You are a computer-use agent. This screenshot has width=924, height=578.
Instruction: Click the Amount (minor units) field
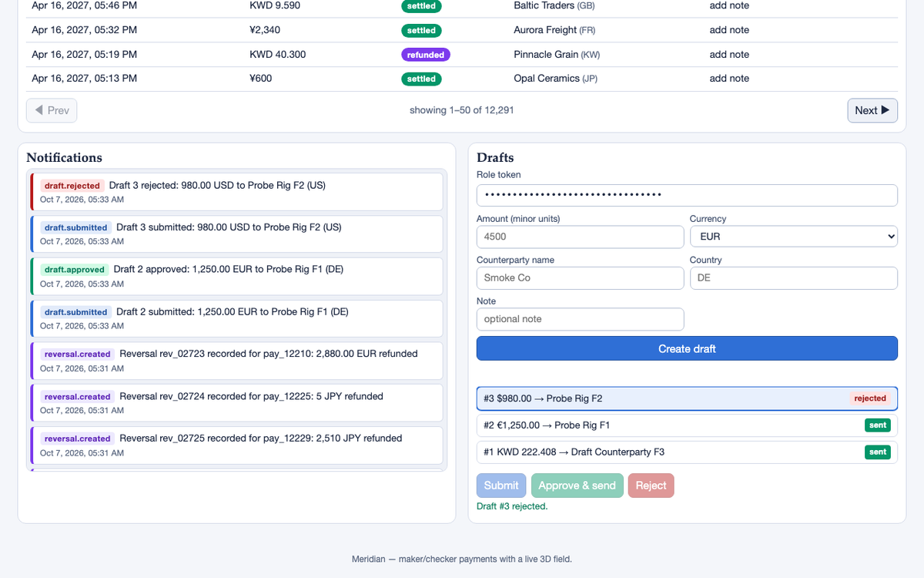tap(580, 237)
